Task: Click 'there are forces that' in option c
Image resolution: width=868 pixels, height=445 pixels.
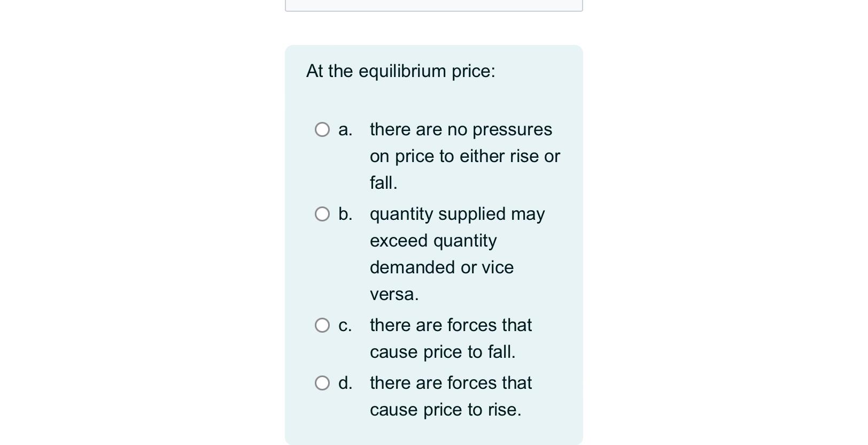Action: pos(451,325)
